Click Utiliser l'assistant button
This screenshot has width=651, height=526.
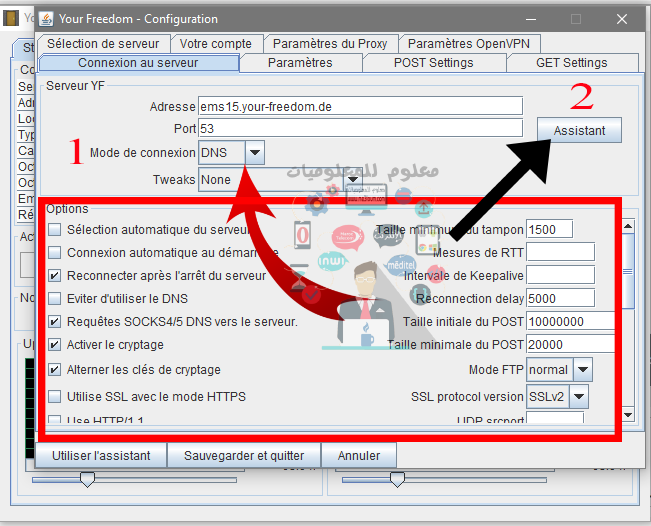[101, 455]
